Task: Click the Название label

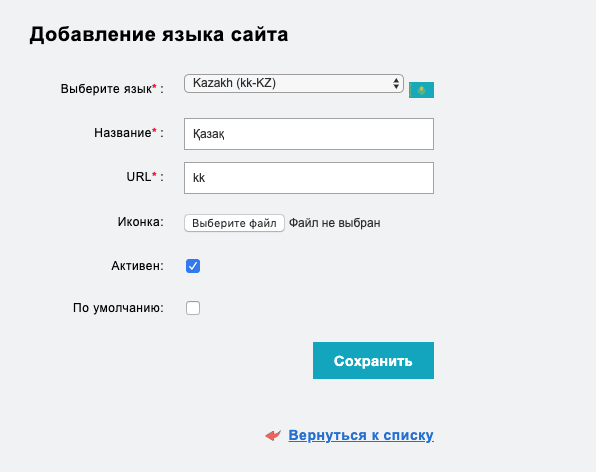Action: tap(123, 133)
